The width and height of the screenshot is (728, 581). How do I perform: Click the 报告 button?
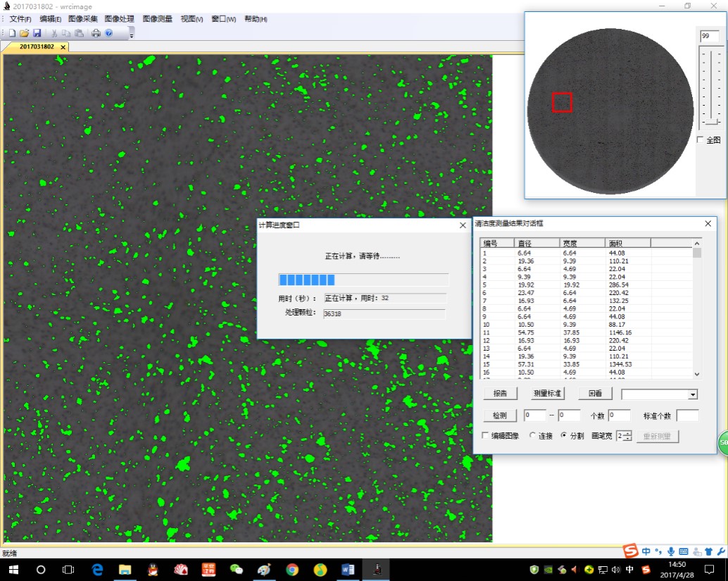click(x=500, y=394)
